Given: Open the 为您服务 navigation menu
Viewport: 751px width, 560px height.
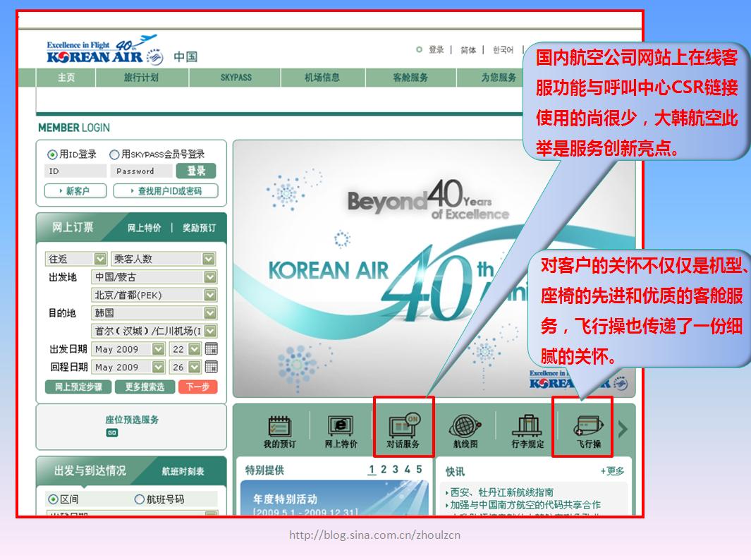Looking at the screenshot, I should [x=498, y=78].
